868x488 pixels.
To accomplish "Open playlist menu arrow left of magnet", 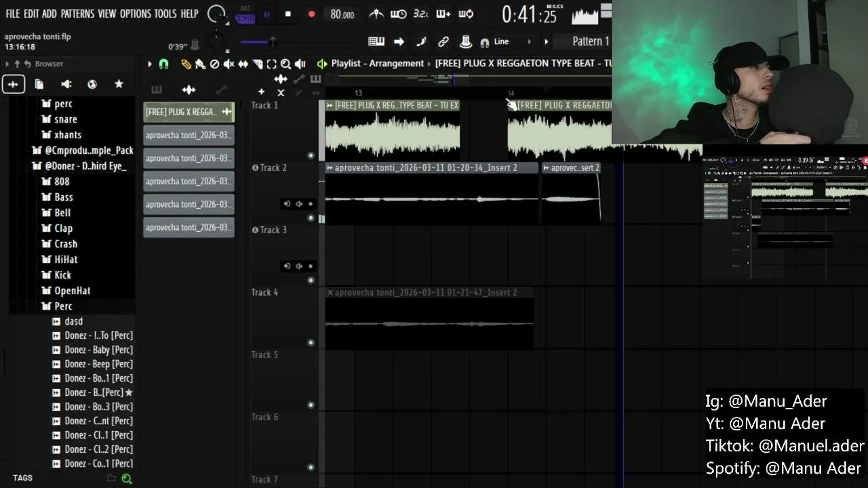I will (x=149, y=64).
